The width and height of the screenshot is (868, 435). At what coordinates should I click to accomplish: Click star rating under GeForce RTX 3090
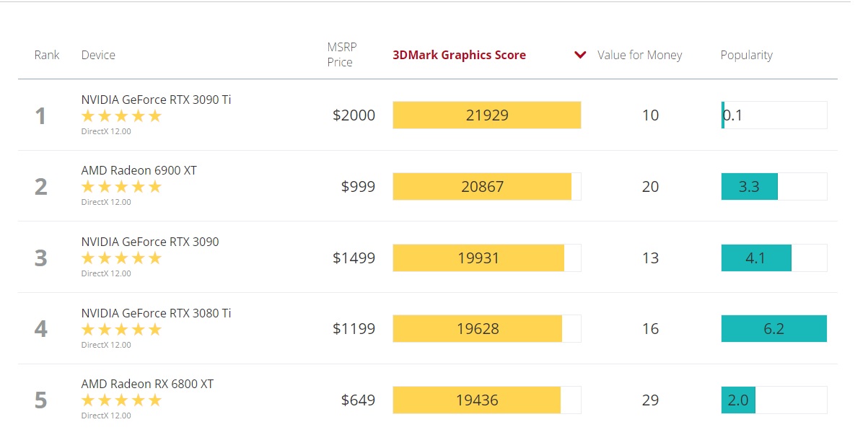(x=121, y=258)
